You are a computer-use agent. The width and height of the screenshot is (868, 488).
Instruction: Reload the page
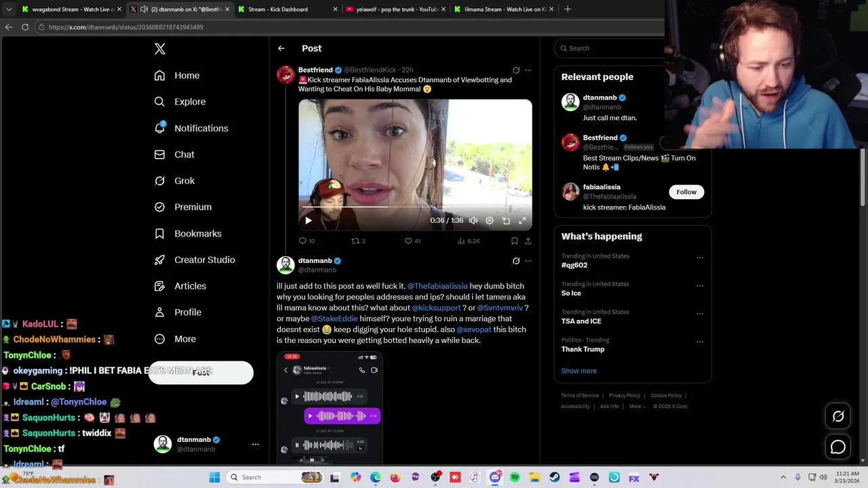pyautogui.click(x=25, y=27)
